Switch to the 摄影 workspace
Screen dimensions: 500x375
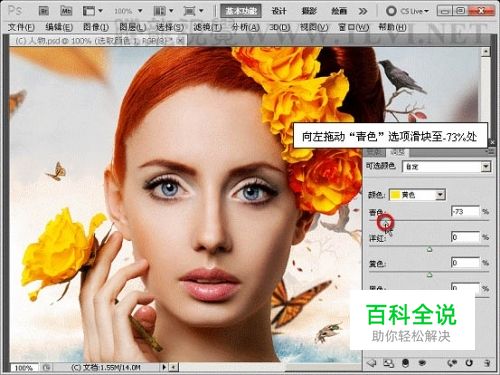pos(309,11)
